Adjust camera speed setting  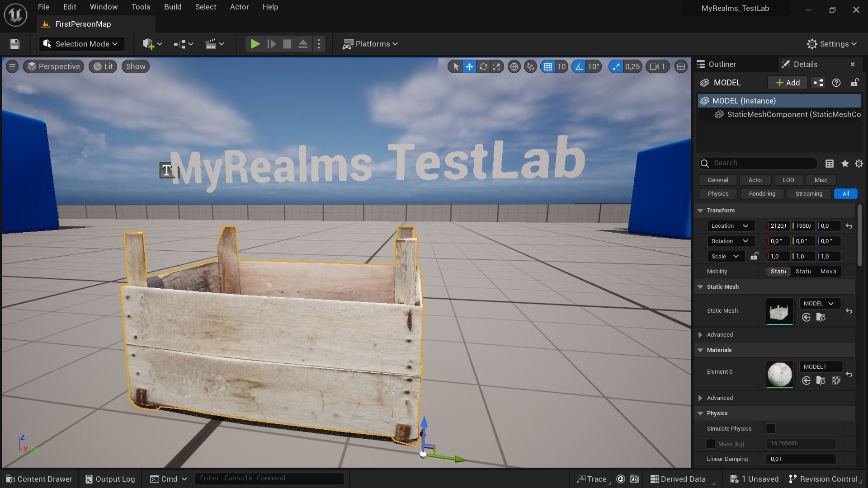658,67
